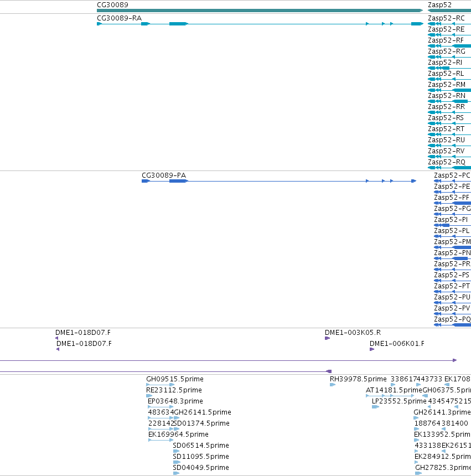Click the 338617 EST label

pyautogui.click(x=403, y=379)
